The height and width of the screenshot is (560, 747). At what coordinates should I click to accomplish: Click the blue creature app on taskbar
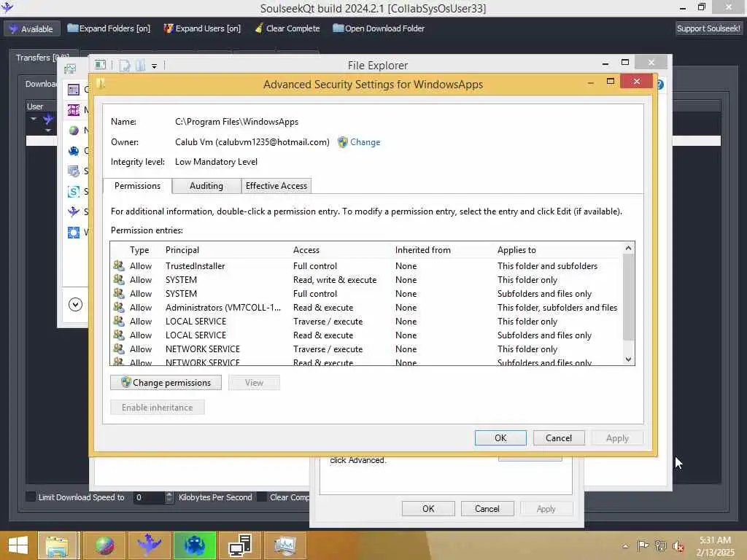[x=194, y=545]
